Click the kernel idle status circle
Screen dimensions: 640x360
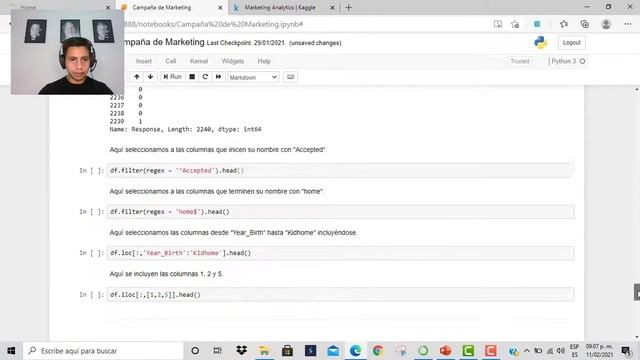pos(582,61)
